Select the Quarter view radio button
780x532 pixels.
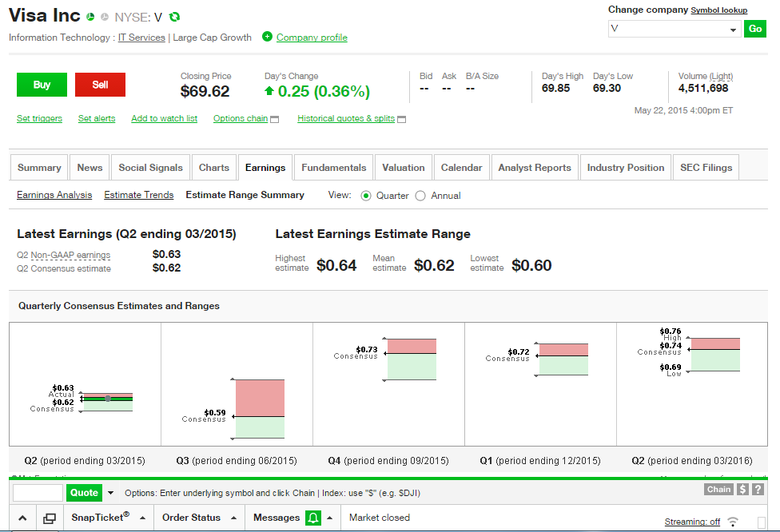366,196
